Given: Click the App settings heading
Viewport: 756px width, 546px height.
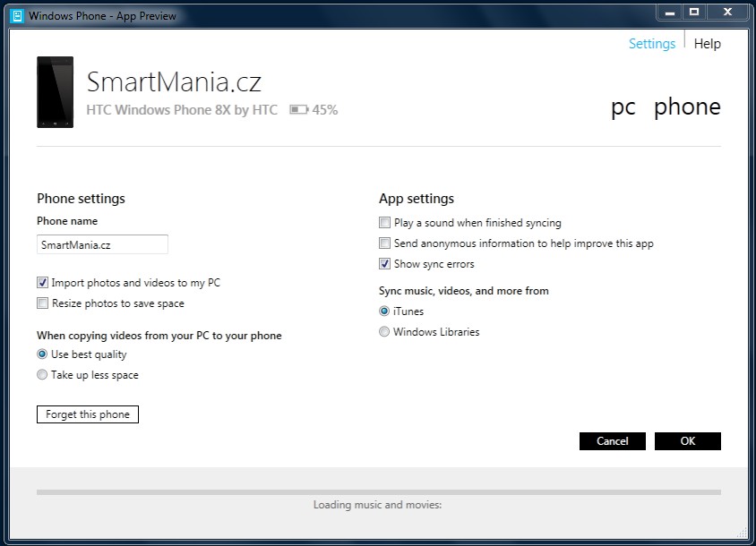Looking at the screenshot, I should pyautogui.click(x=417, y=199).
